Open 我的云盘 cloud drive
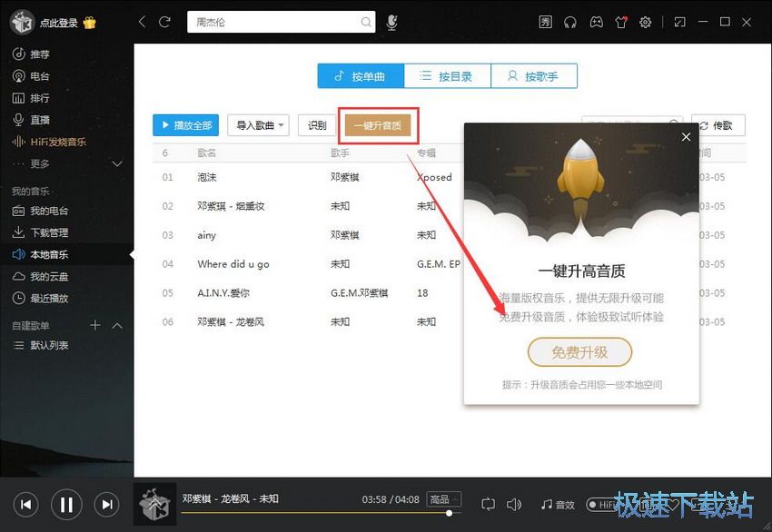 click(40, 277)
